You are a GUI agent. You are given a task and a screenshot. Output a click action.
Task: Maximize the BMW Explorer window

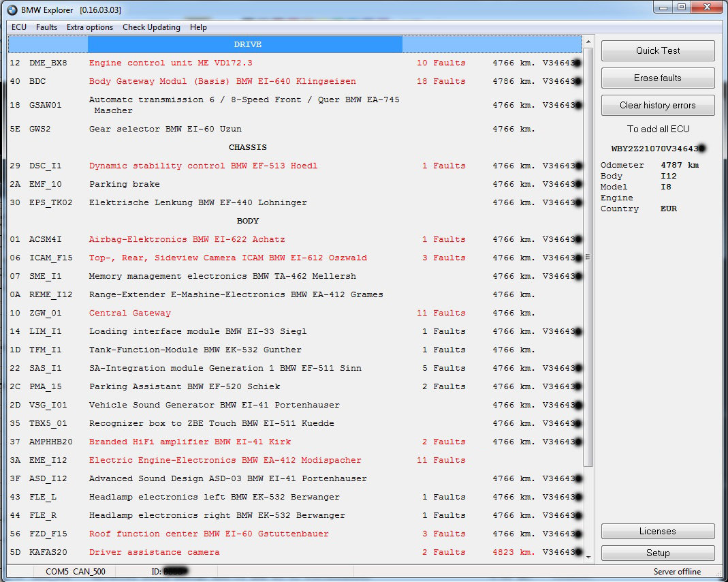click(681, 7)
